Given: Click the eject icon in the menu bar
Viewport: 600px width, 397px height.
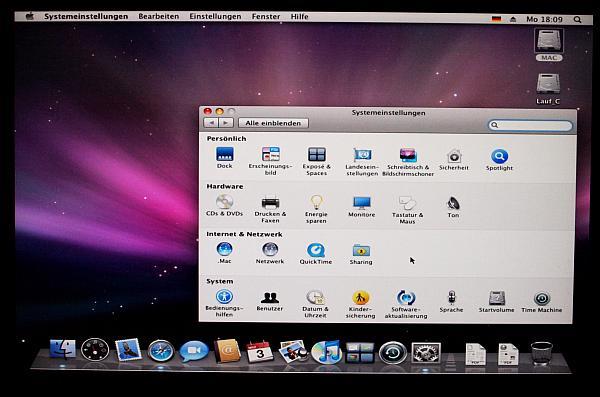Looking at the screenshot, I should tap(513, 19).
